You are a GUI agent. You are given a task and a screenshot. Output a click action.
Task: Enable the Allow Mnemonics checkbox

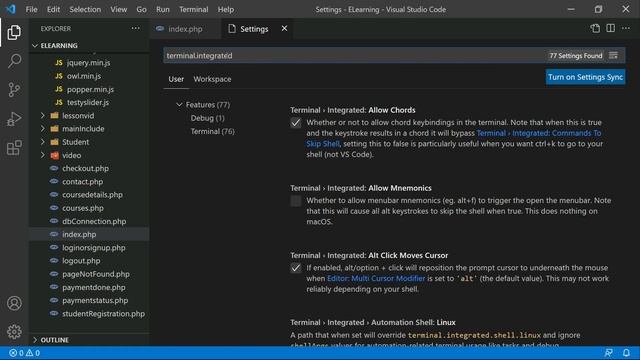click(296, 200)
